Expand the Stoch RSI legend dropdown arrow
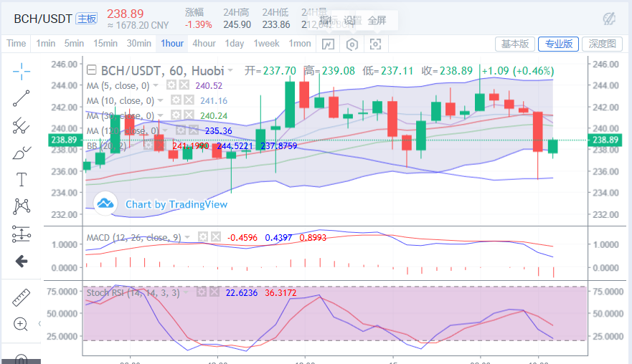 (187, 292)
